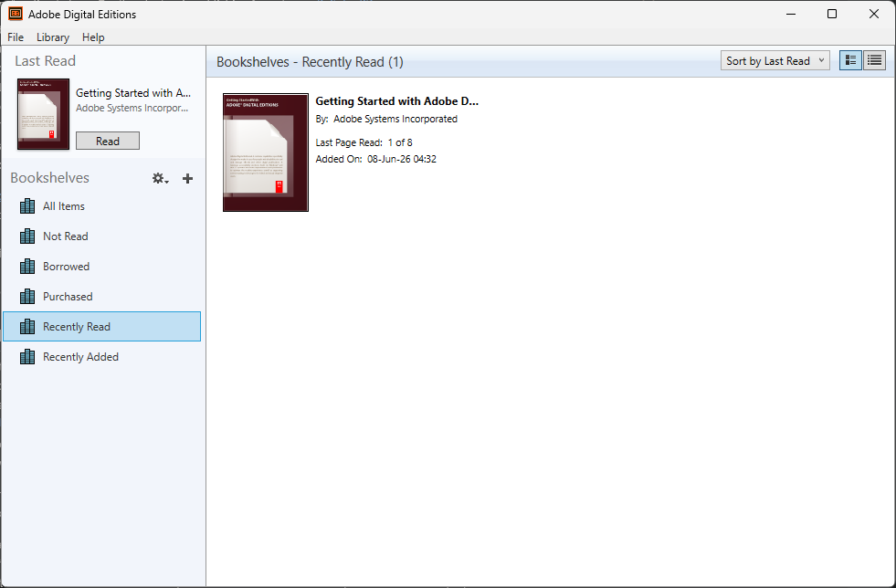896x588 pixels.
Task: Select the Purchased bookshelf label
Action: (68, 297)
